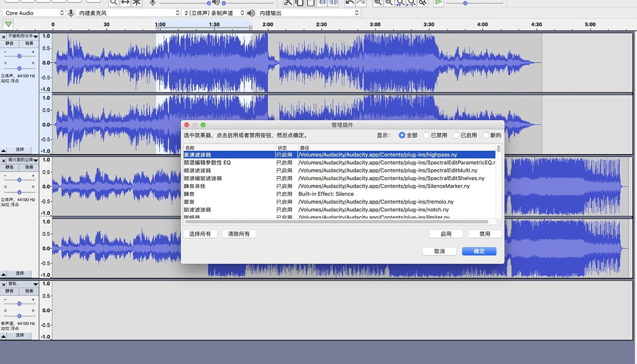637x364 pixels.
Task: Open the 内建麦克风 recording device dropdown
Action: click(129, 13)
